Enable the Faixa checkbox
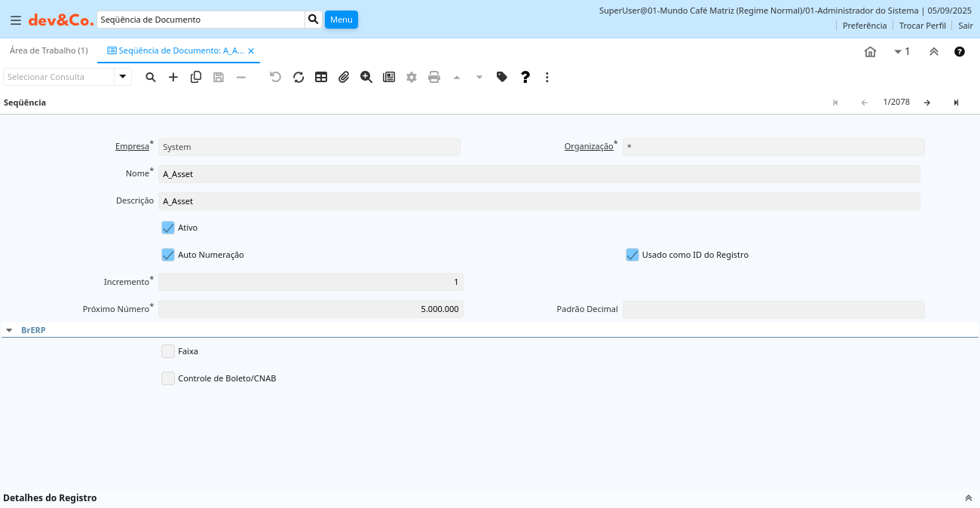 [168, 351]
